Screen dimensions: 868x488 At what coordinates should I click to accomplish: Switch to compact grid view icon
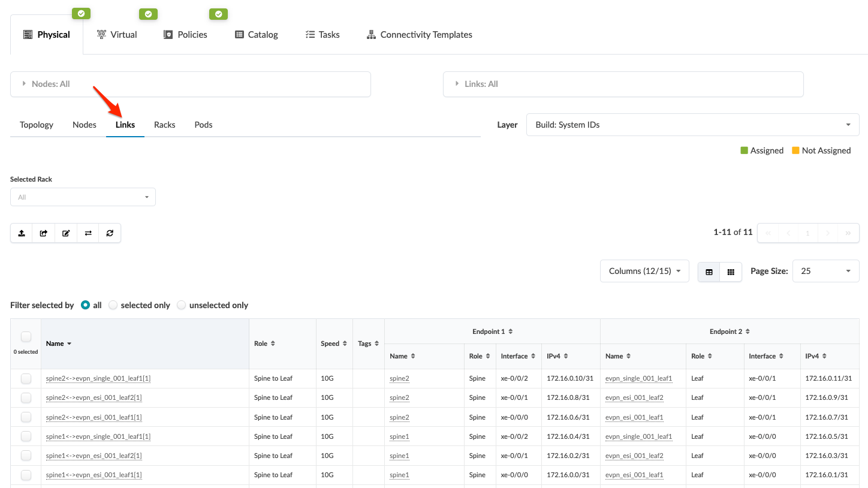click(x=731, y=272)
